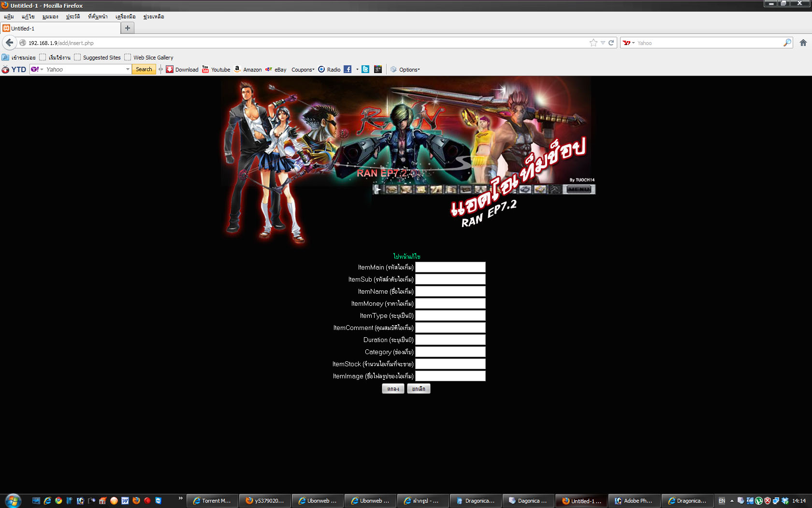Focus the ItemName input field
Screen dimensions: 812x508
[x=450, y=291]
